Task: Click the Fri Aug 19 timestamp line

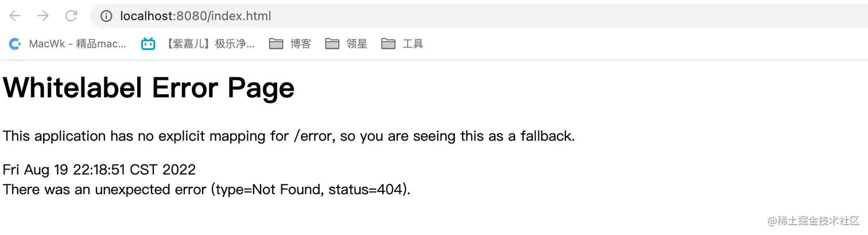Action: click(x=99, y=169)
